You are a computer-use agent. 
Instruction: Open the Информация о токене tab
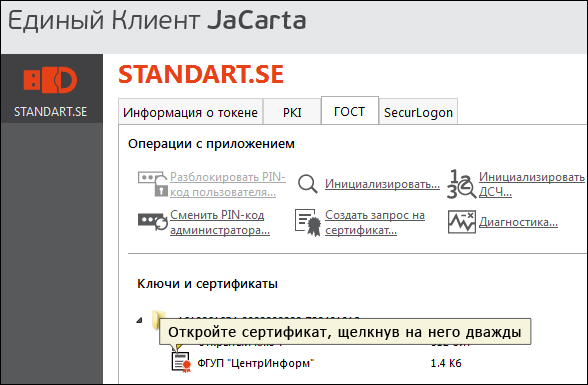[x=190, y=112]
